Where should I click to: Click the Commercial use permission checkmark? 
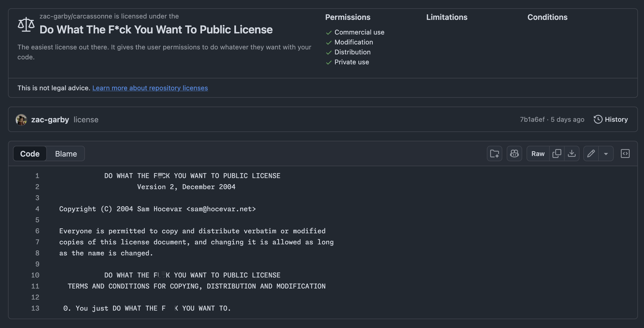328,32
